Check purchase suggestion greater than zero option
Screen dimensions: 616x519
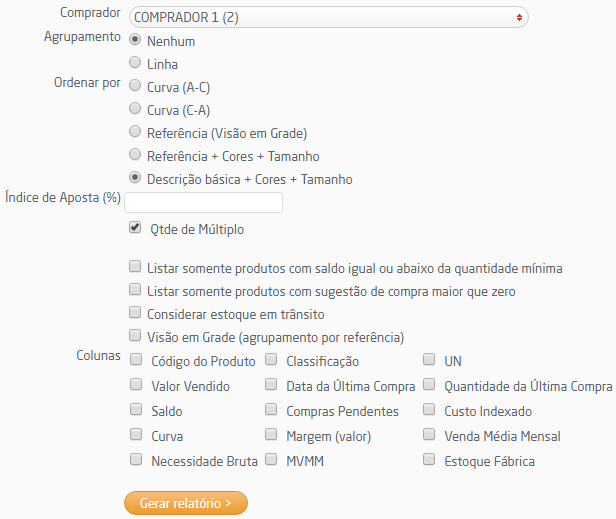click(135, 290)
